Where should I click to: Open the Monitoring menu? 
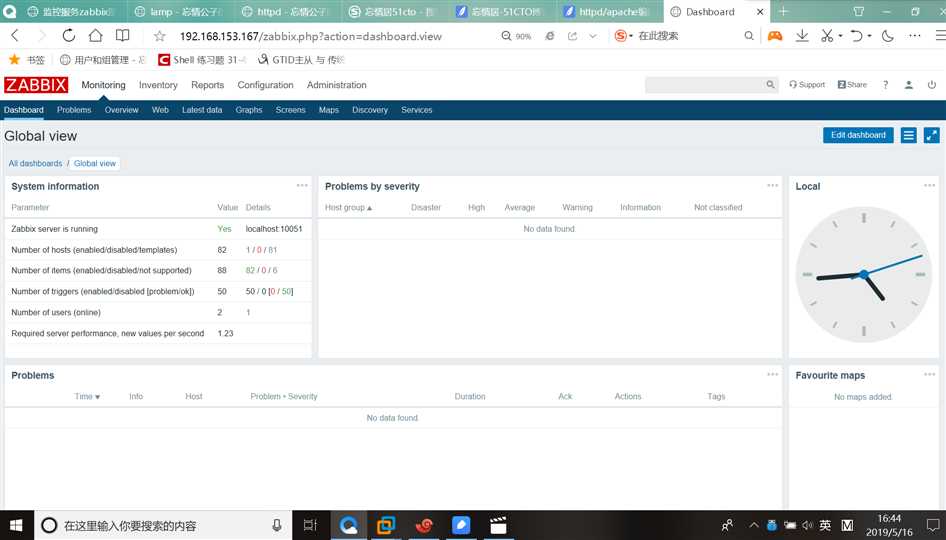point(103,85)
